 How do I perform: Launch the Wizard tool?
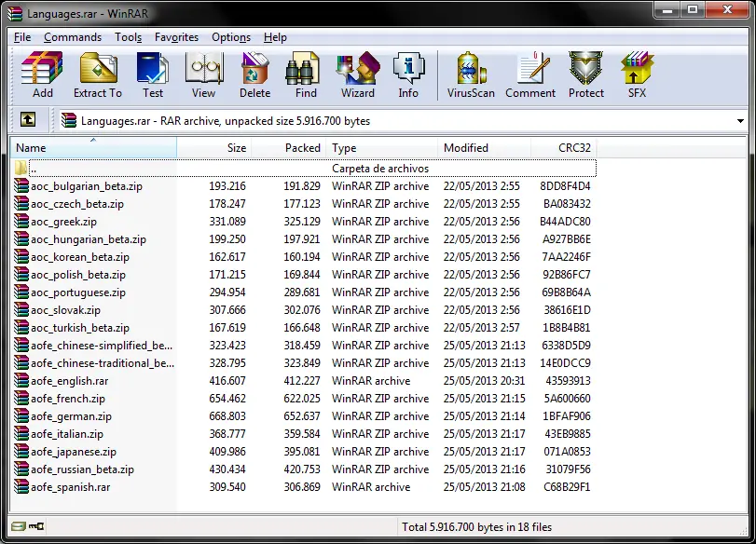(x=358, y=75)
